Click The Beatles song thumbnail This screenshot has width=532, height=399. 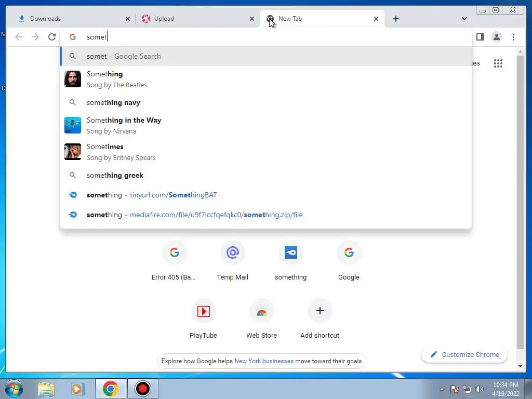[x=73, y=79]
